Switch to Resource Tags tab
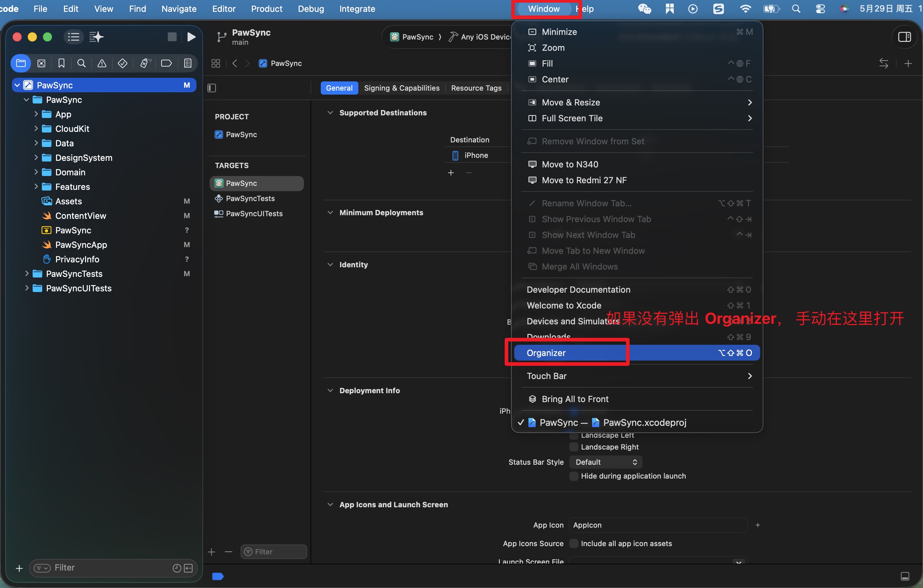 pos(476,88)
